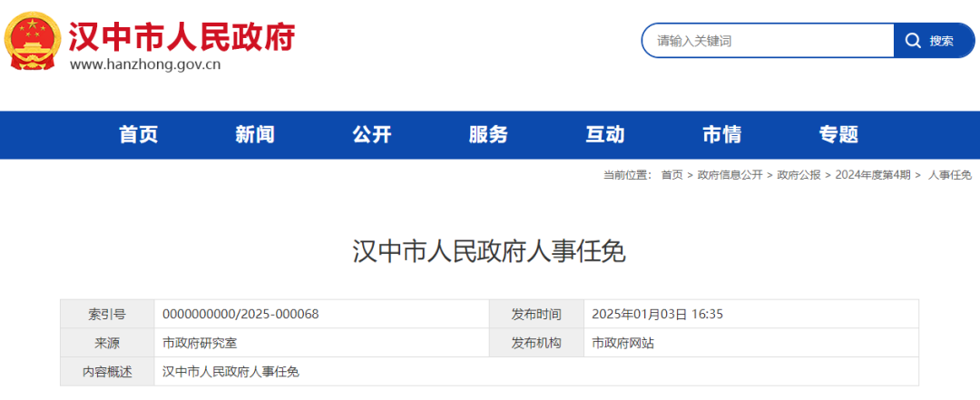Click the publisher value 市政府网站
Screen dimensions: 980x400
[x=623, y=343]
